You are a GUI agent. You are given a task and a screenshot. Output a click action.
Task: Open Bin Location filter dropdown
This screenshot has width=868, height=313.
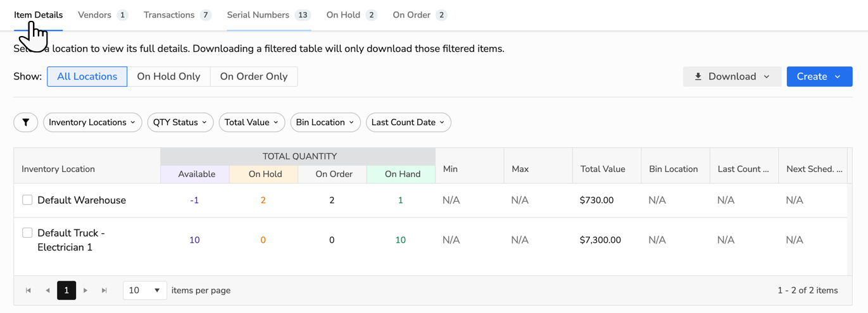coord(325,122)
